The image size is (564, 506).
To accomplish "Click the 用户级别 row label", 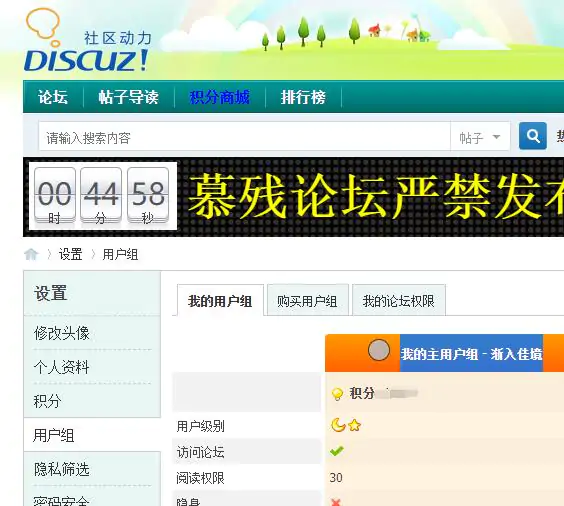I will pos(200,426).
